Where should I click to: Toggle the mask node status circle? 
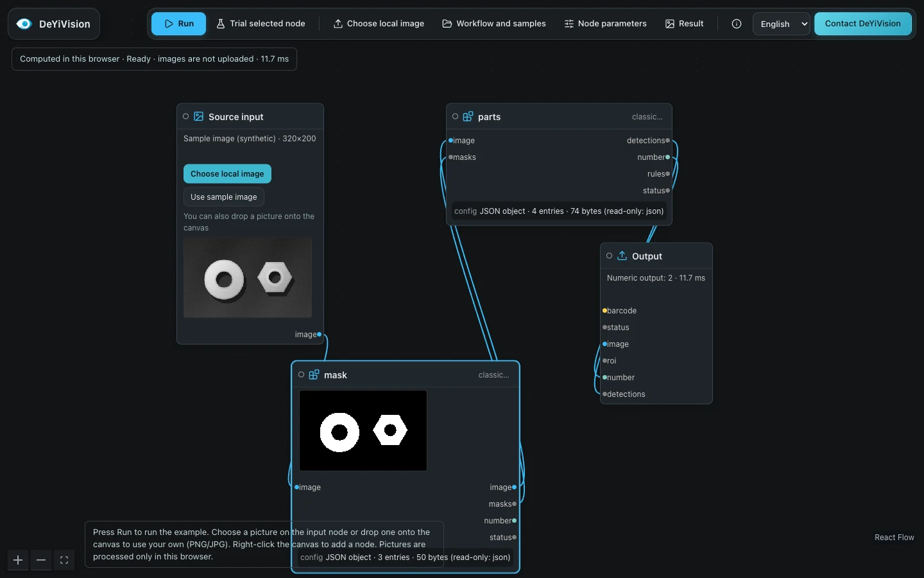302,374
